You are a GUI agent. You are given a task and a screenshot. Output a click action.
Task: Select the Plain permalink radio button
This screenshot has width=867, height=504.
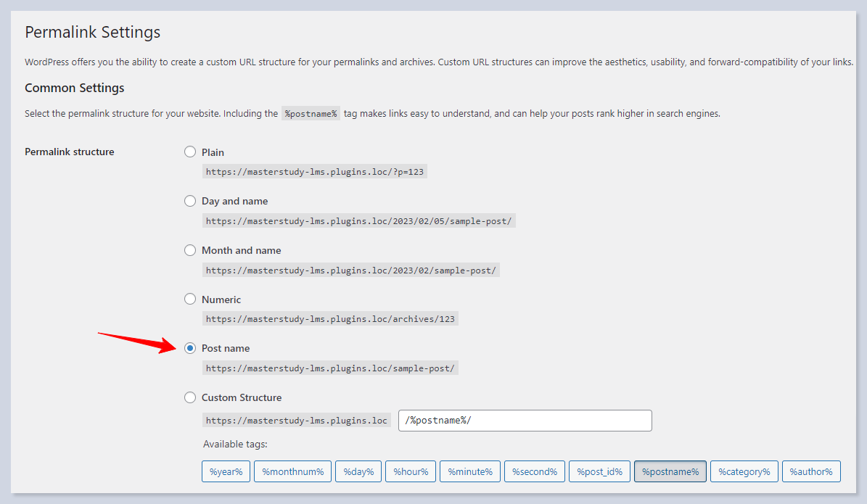[x=190, y=152]
